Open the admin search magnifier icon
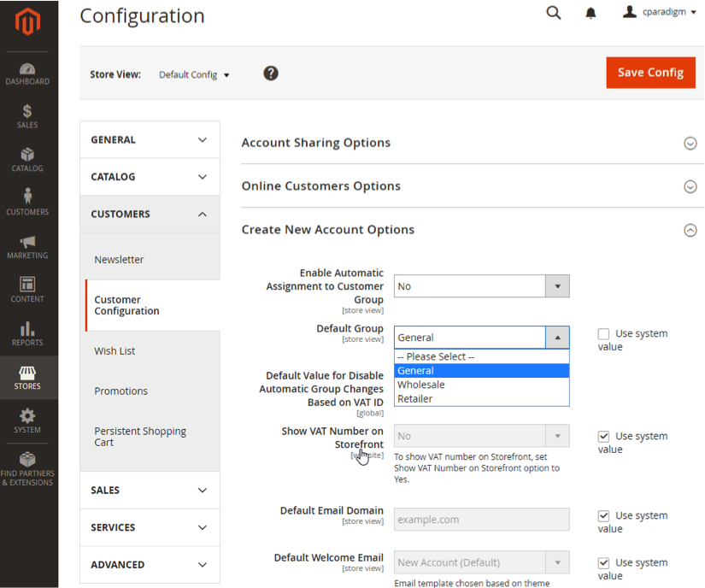705x588 pixels. click(x=553, y=13)
